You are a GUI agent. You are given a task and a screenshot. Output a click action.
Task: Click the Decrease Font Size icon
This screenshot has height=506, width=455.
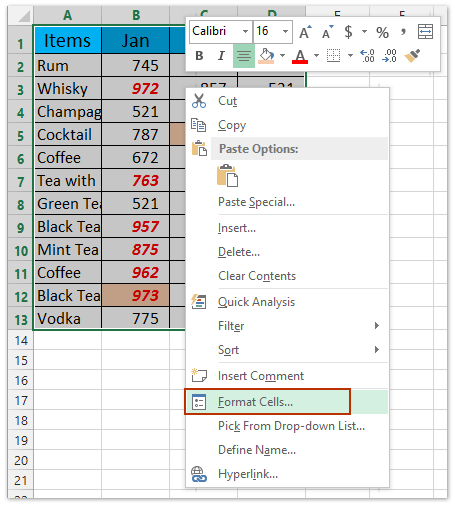[327, 32]
